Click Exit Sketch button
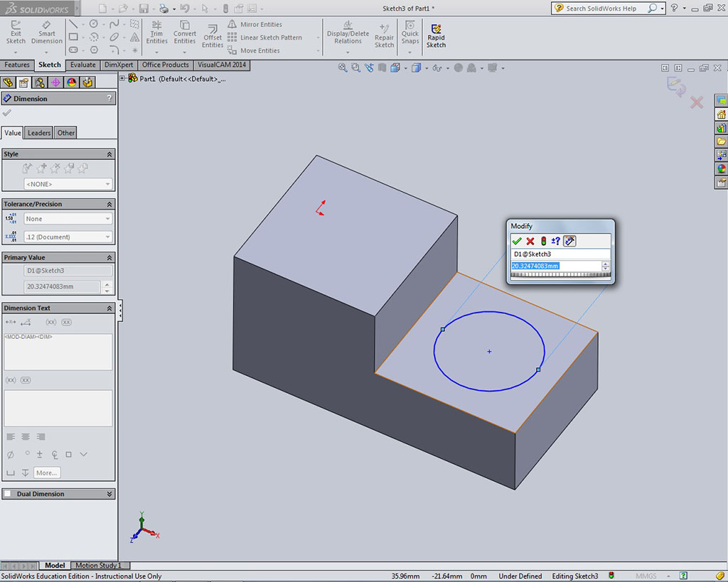Viewport: 728px width, 582px height. point(16,32)
